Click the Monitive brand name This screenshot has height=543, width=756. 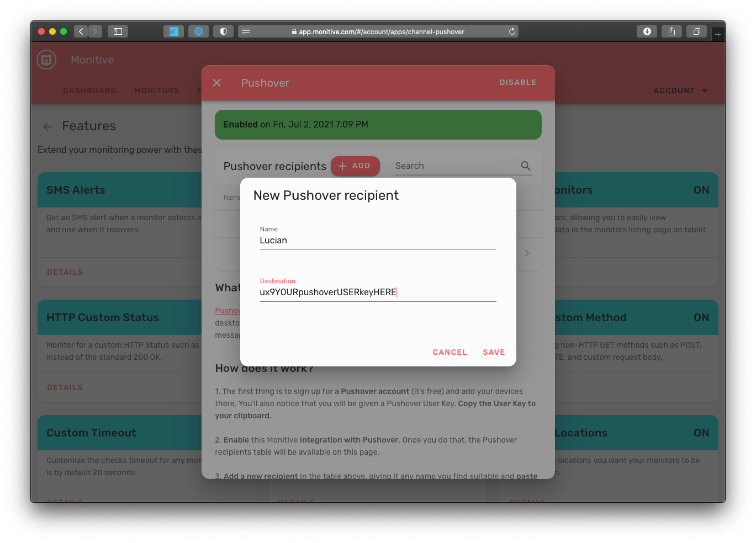92,60
